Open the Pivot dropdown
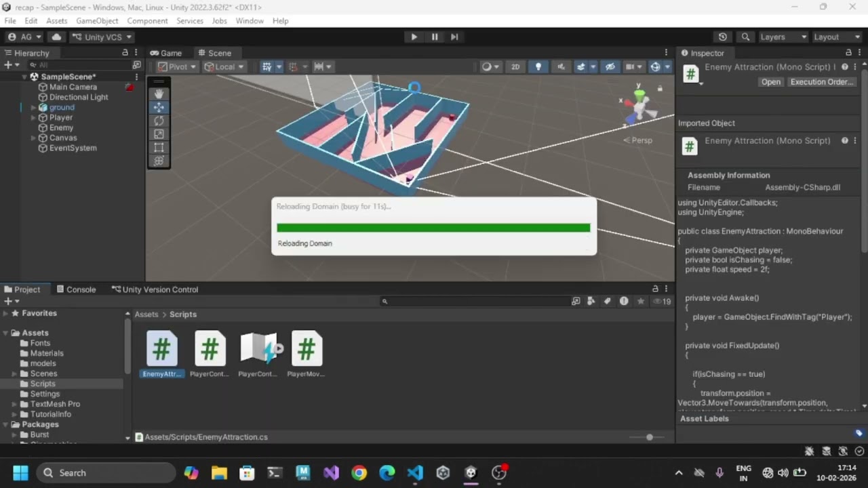868x488 pixels. [x=176, y=66]
